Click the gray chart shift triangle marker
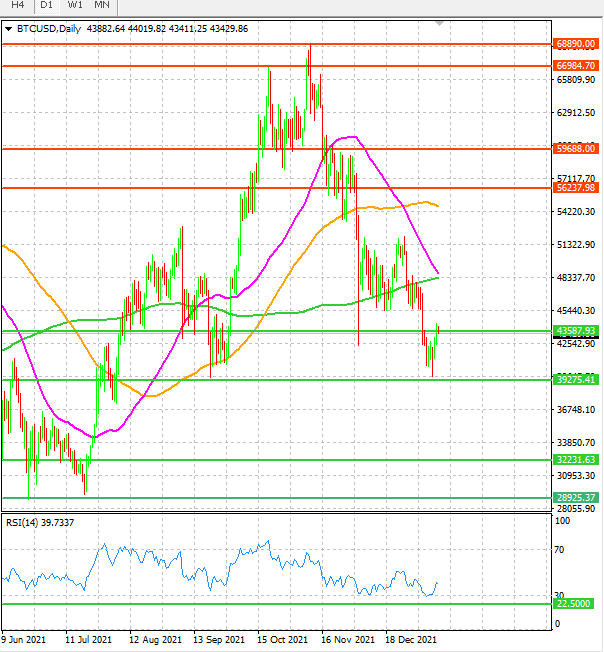 [439, 24]
